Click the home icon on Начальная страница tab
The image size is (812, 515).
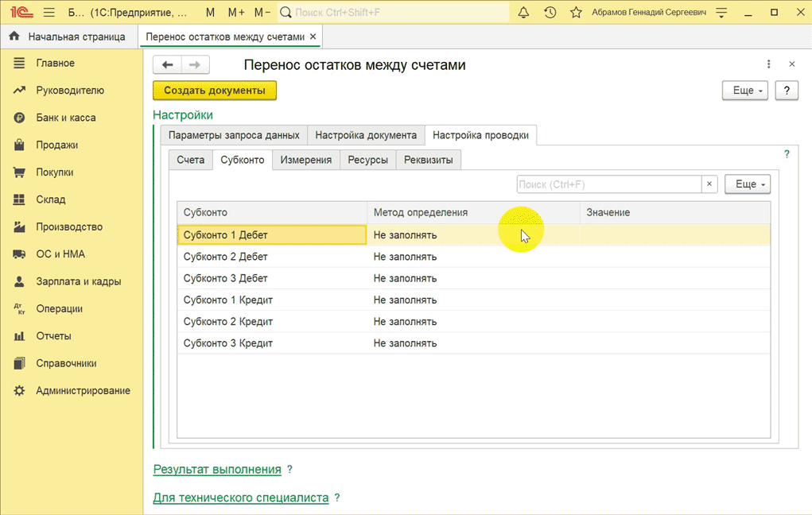click(x=14, y=37)
